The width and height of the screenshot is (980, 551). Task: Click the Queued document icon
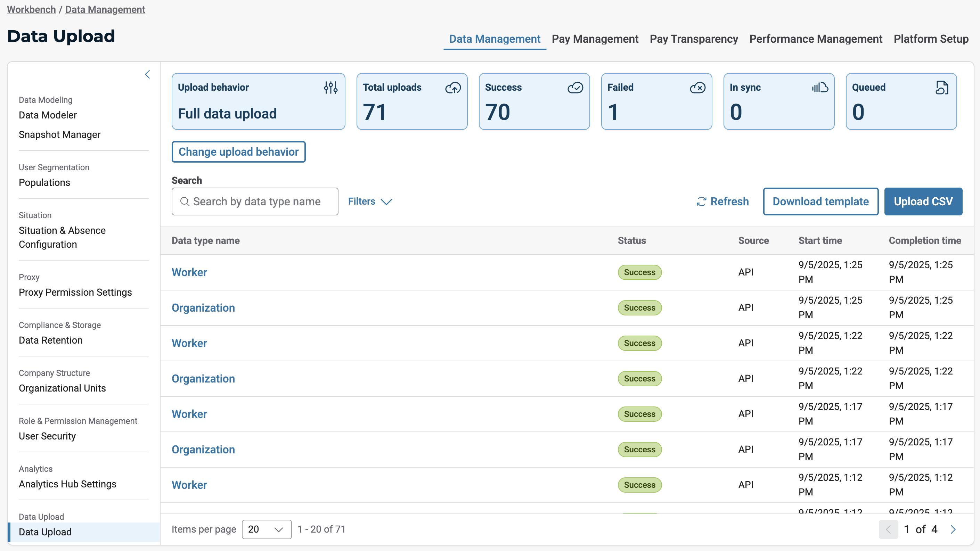pyautogui.click(x=942, y=88)
